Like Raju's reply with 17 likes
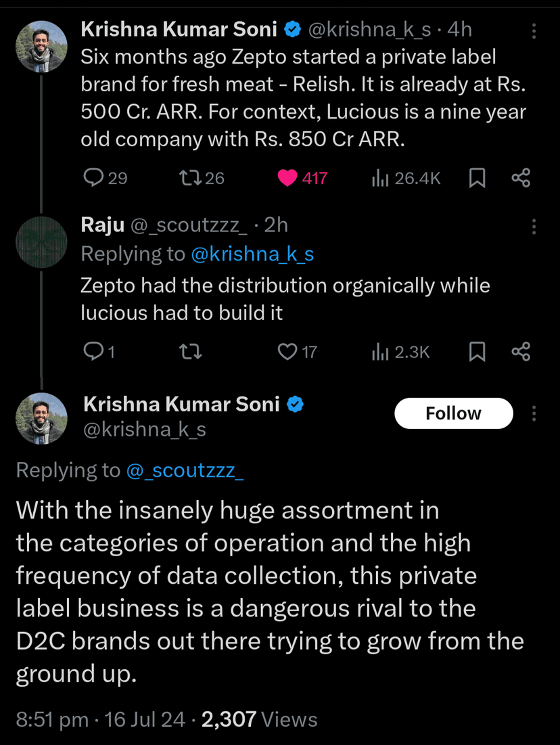This screenshot has width=560, height=745. click(x=289, y=351)
